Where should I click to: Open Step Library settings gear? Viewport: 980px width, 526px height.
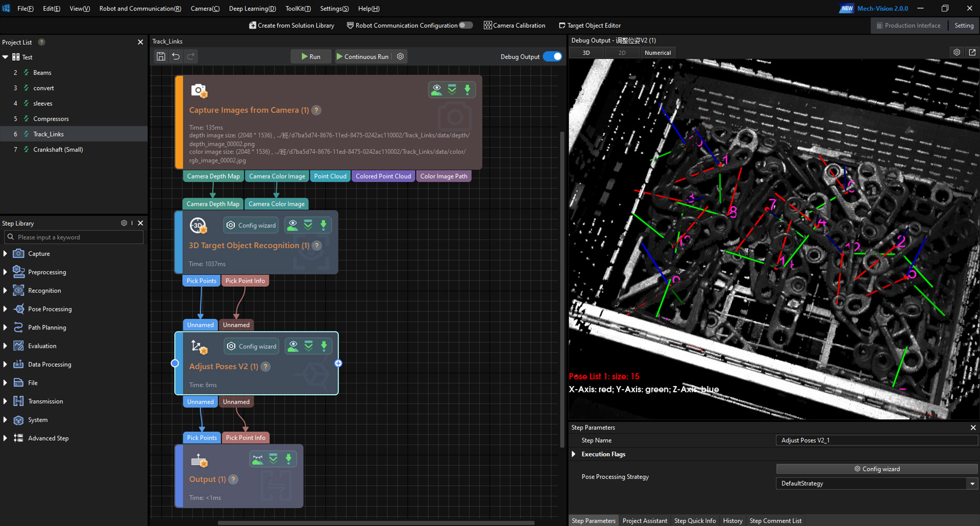(x=124, y=223)
